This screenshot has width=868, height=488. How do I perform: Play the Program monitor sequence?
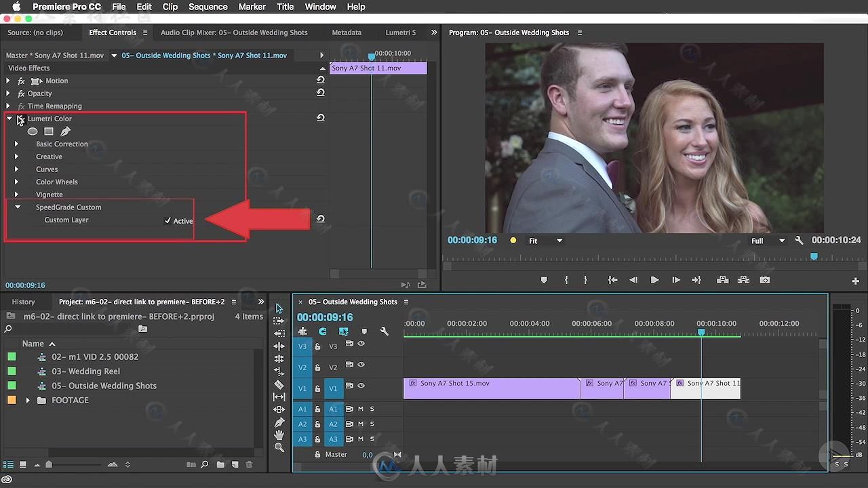tap(654, 280)
